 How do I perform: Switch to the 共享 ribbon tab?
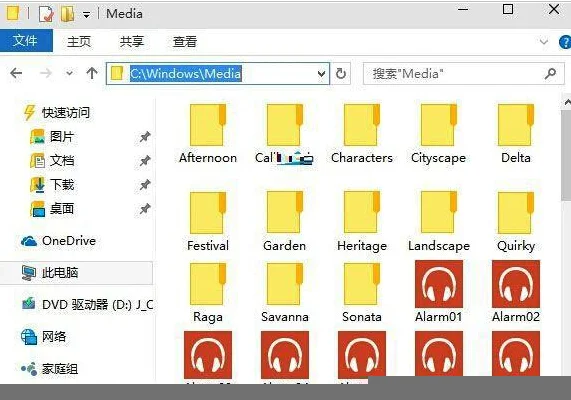[x=132, y=42]
